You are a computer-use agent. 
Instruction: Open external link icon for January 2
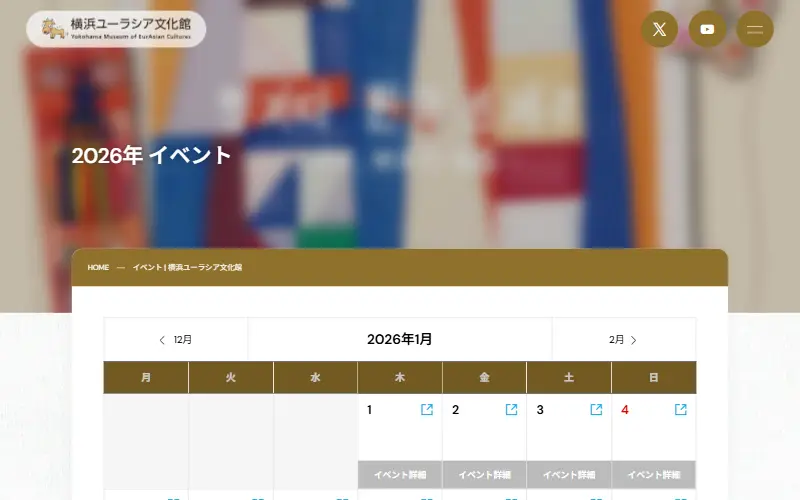click(x=511, y=409)
